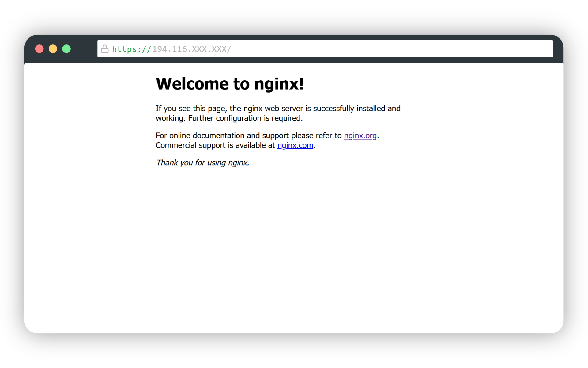The image size is (588, 368).
Task: Click the yellow minimize window dot
Action: (x=53, y=49)
